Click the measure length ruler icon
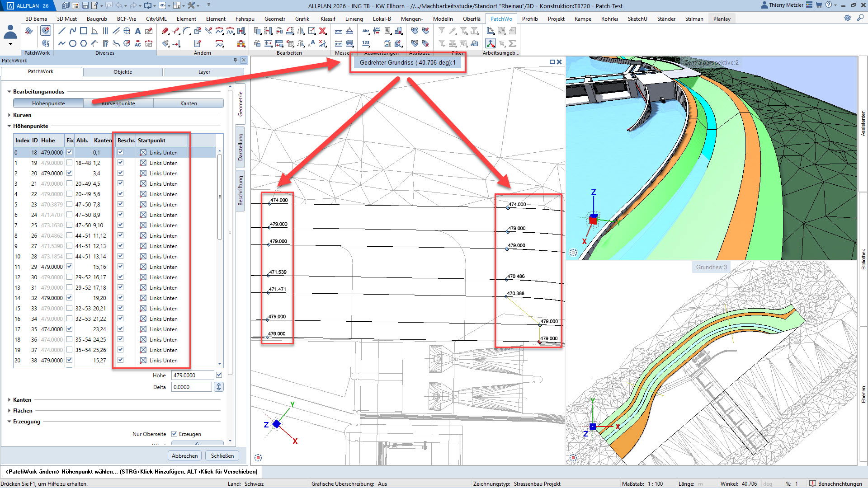The height and width of the screenshot is (488, 868). pos(338,31)
